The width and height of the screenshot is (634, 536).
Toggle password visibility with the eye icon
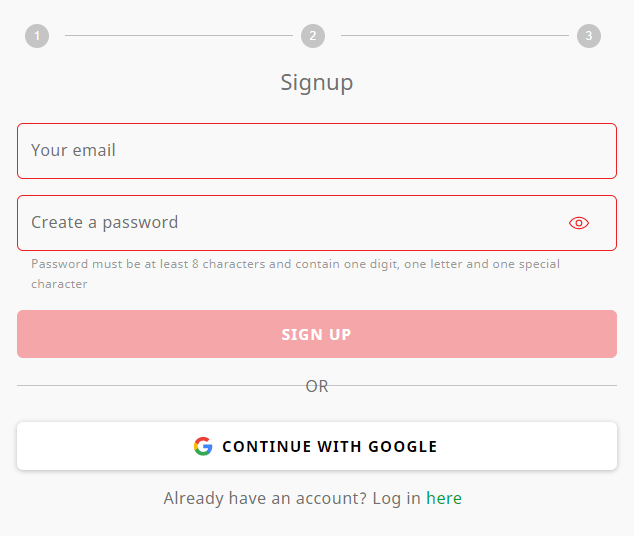(x=579, y=223)
